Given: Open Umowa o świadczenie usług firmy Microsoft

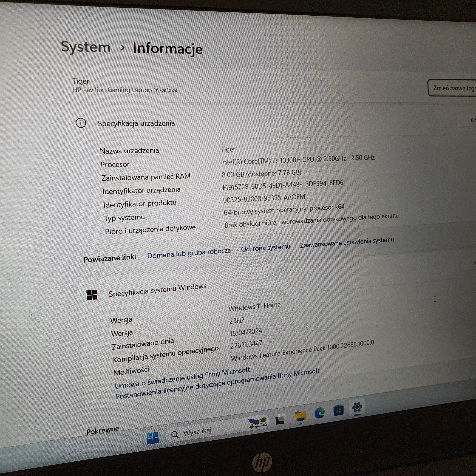Looking at the screenshot, I should (182, 378).
